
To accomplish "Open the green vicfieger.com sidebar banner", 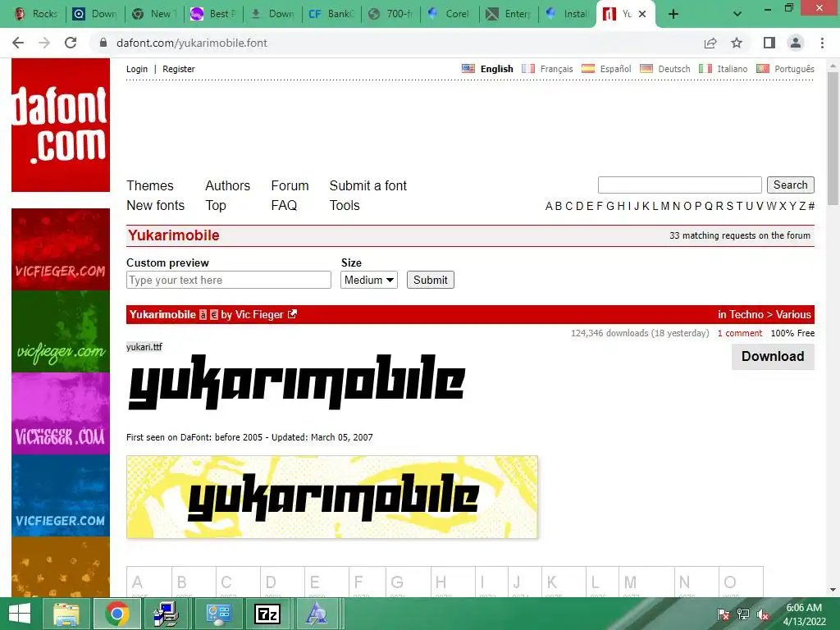I will pos(61,331).
